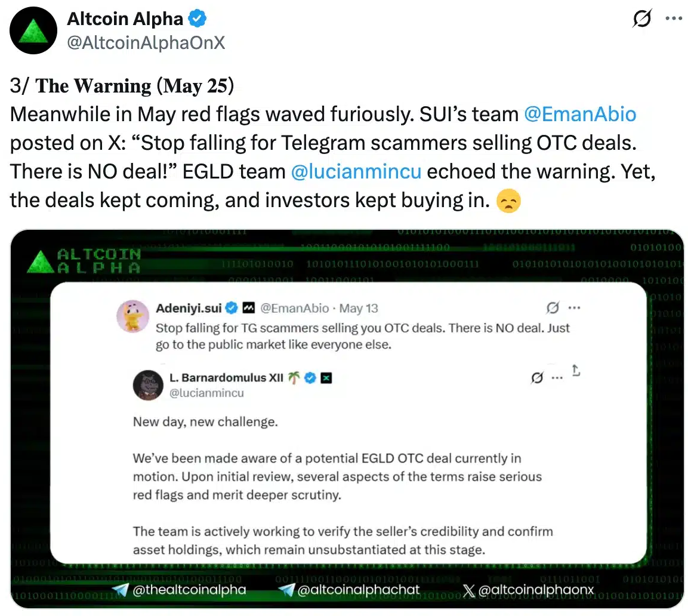Click L. Barnardomulus XII profile avatar
This screenshot has width=688, height=616.
pyautogui.click(x=148, y=385)
